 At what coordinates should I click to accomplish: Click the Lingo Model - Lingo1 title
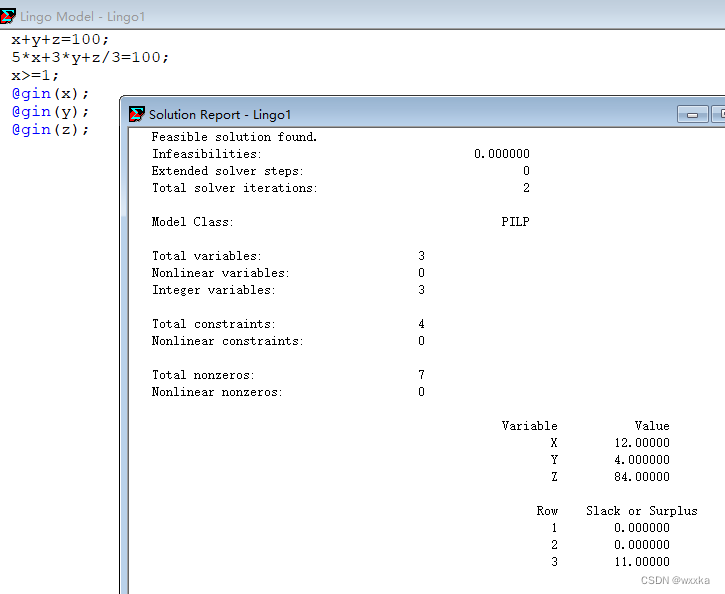click(83, 17)
